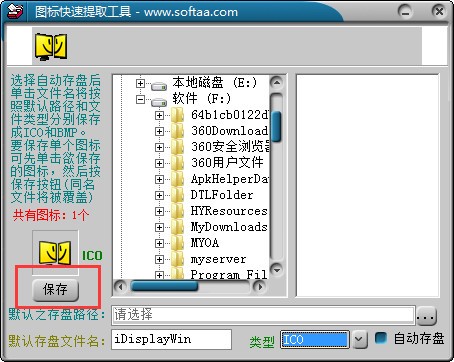This screenshot has height=362, width=454.
Task: Click the tree vertical scrollbar down arrow
Action: pyautogui.click(x=276, y=269)
